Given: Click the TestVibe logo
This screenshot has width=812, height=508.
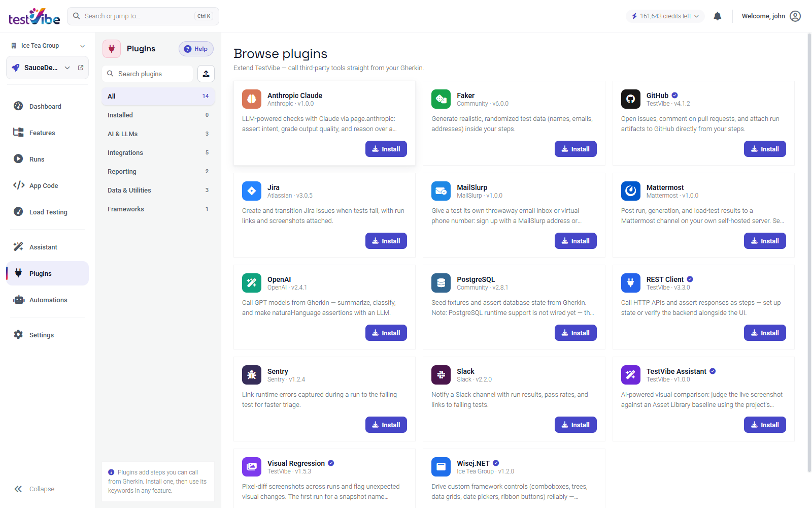Looking at the screenshot, I should pyautogui.click(x=34, y=16).
